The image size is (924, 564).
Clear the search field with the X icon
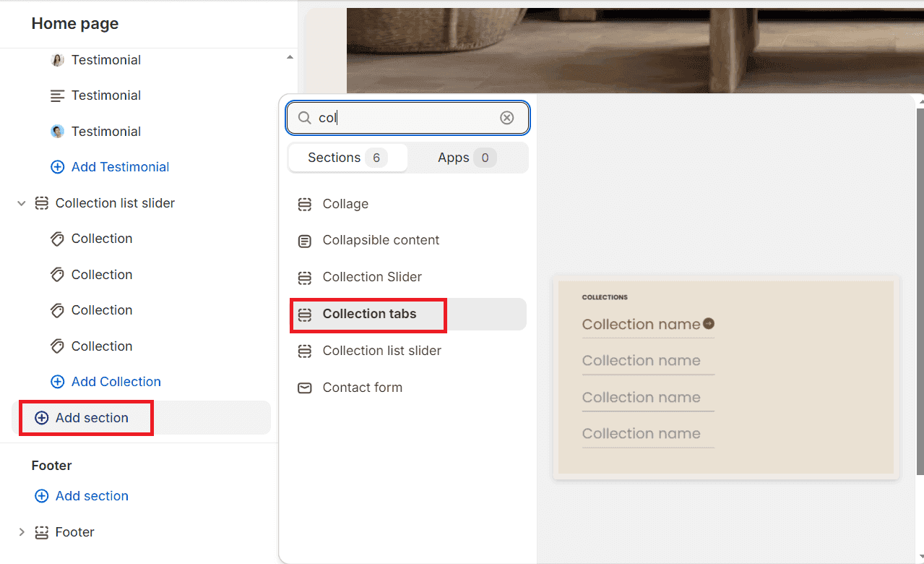point(507,118)
